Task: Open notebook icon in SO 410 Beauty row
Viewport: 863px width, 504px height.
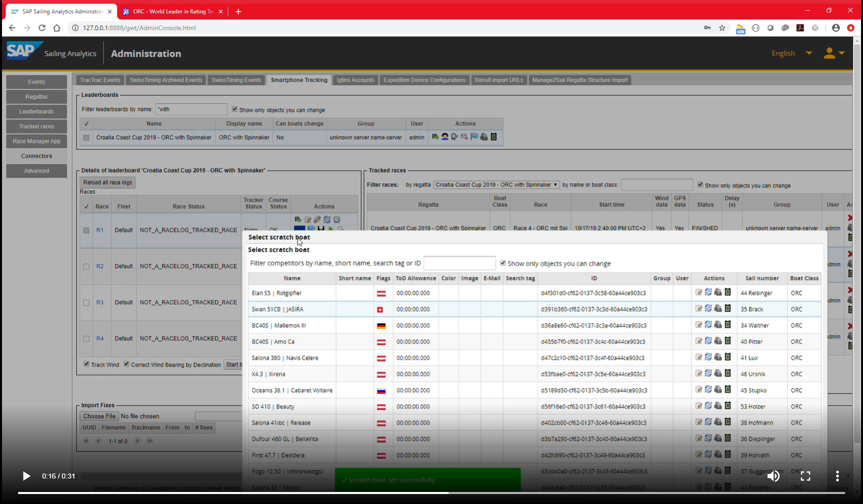Action: pyautogui.click(x=728, y=406)
